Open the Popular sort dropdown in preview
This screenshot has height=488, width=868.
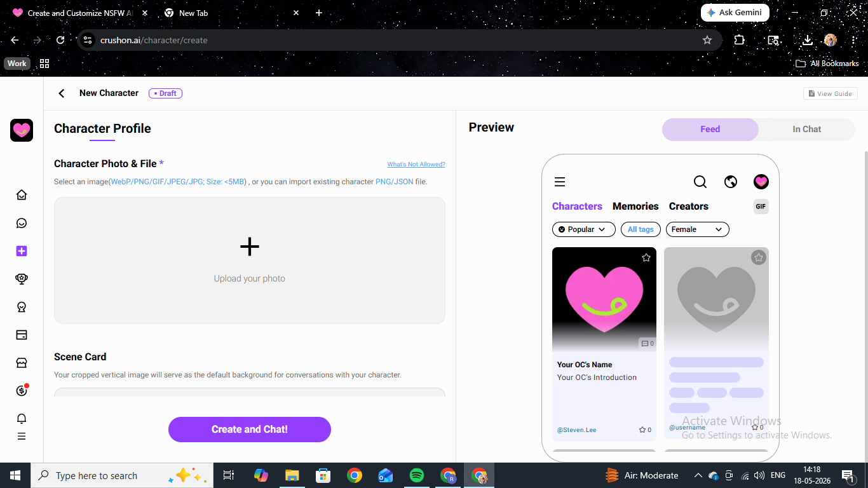coord(584,229)
